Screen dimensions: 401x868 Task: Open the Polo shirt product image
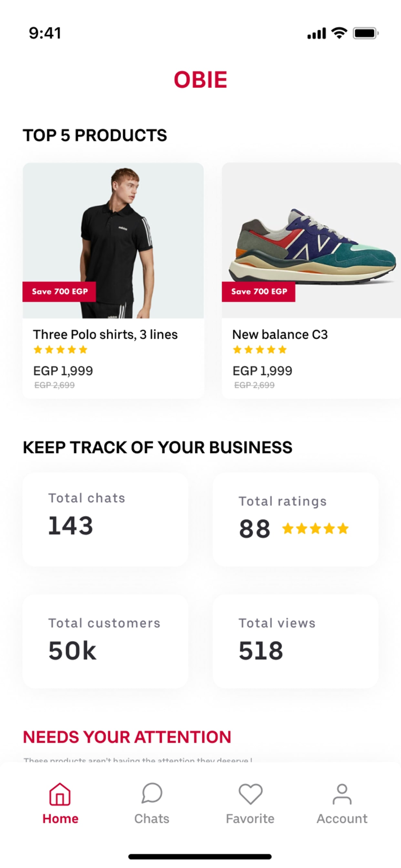tap(113, 240)
